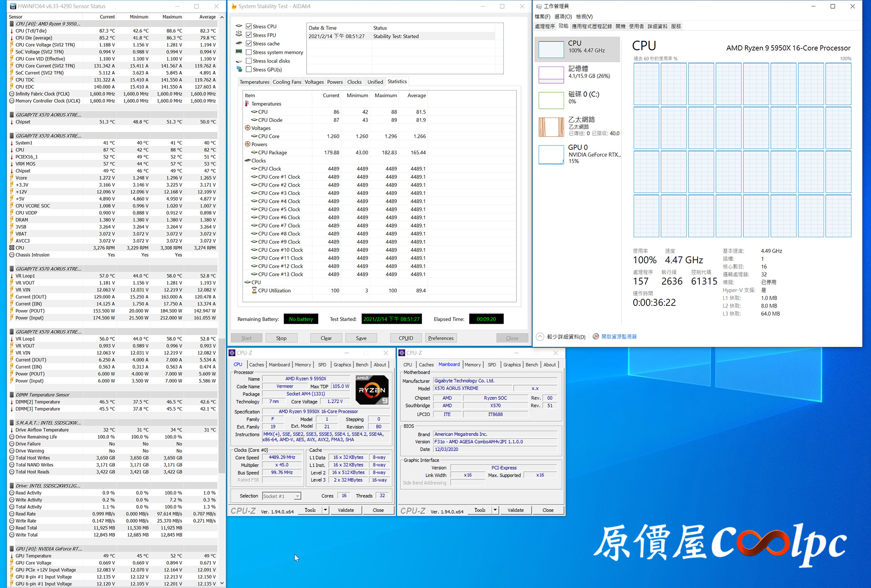Image resolution: width=871 pixels, height=588 pixels.
Task: Click Temperatures group icon in statistics list
Action: pos(247,104)
